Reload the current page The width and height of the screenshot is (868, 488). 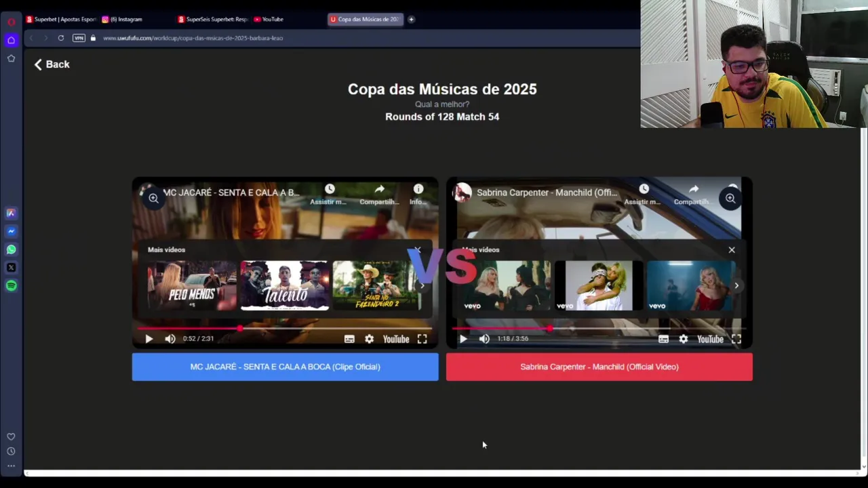coord(61,38)
